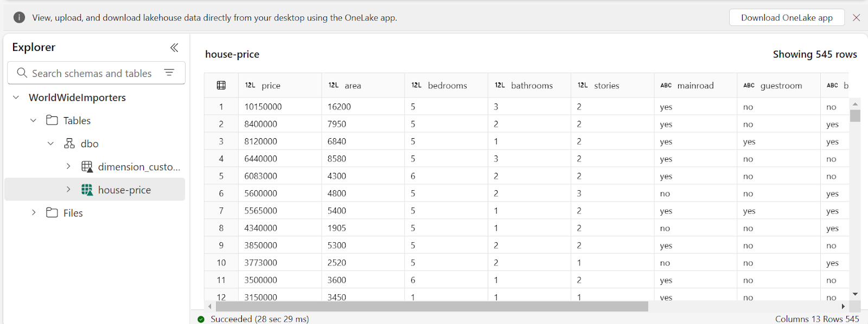Click the house-price title above the table

(232, 54)
